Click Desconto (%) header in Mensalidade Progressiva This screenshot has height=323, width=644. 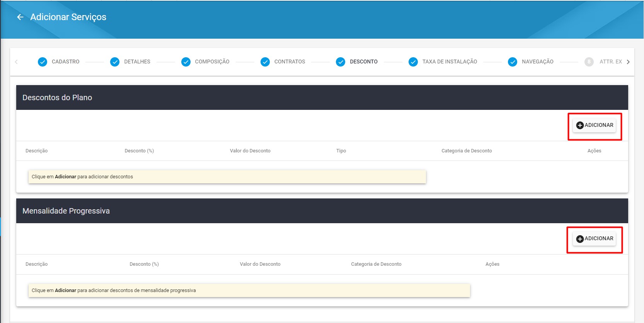click(144, 264)
